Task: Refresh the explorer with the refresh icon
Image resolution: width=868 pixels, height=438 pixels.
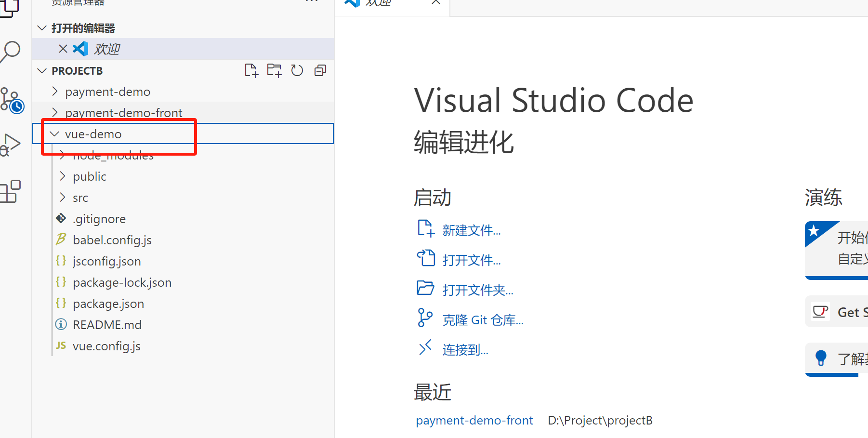Action: 297,70
